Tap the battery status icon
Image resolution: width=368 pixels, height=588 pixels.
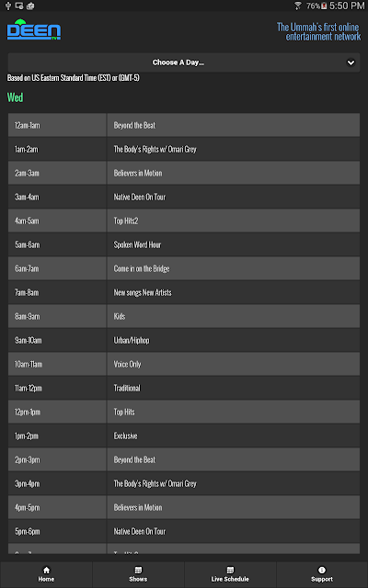[324, 6]
